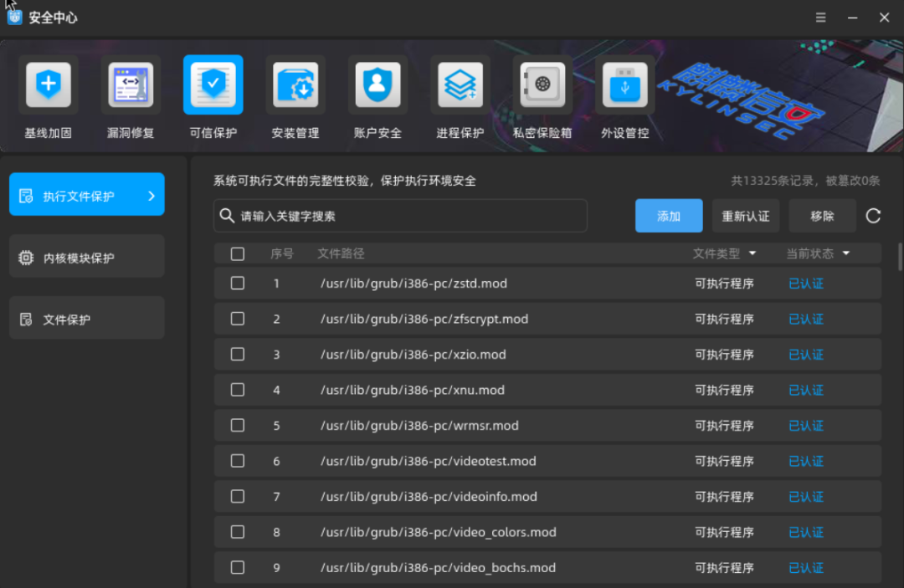Screen dimensions: 904x588
Task: Click the 文件路径 column header
Action: point(341,253)
